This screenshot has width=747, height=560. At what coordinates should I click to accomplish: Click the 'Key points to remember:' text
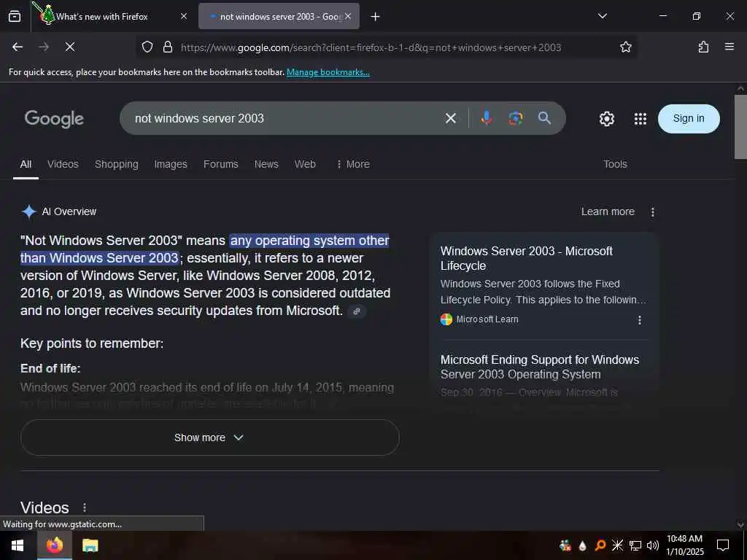coord(92,343)
